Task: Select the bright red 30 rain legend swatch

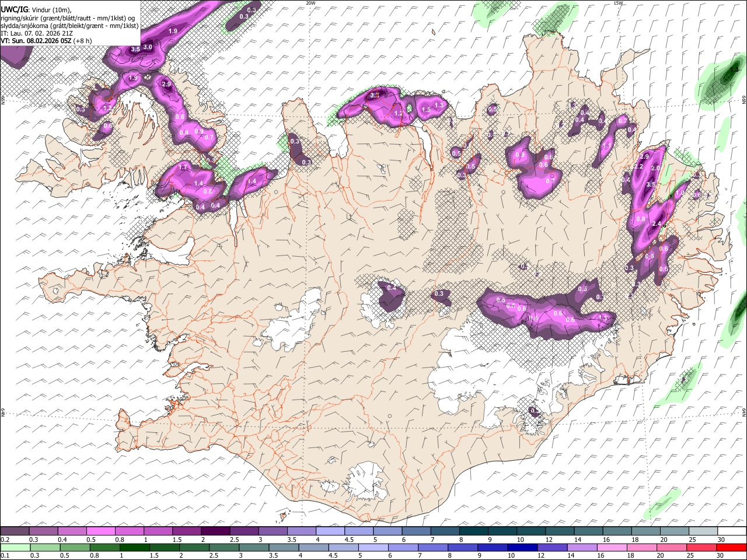Action: click(x=731, y=548)
